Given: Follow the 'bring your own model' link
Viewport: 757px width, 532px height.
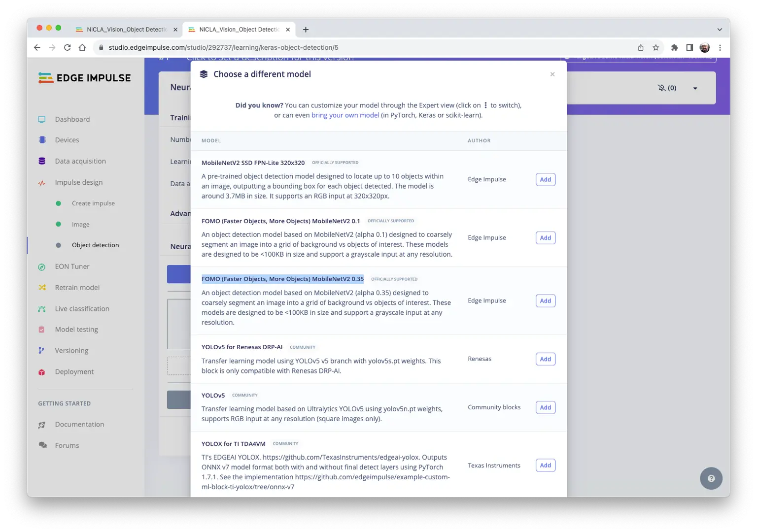Looking at the screenshot, I should click(x=345, y=115).
